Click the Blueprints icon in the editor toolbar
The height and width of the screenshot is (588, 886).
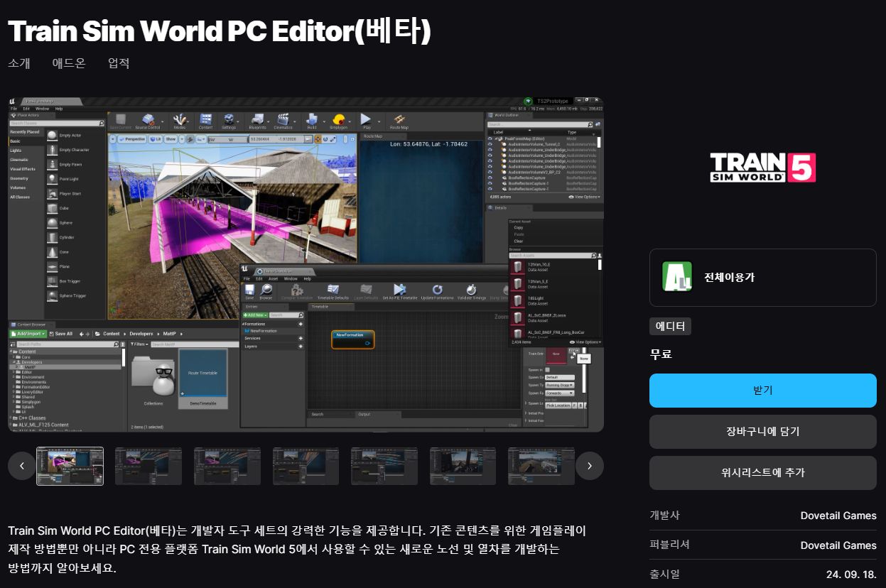pyautogui.click(x=257, y=121)
